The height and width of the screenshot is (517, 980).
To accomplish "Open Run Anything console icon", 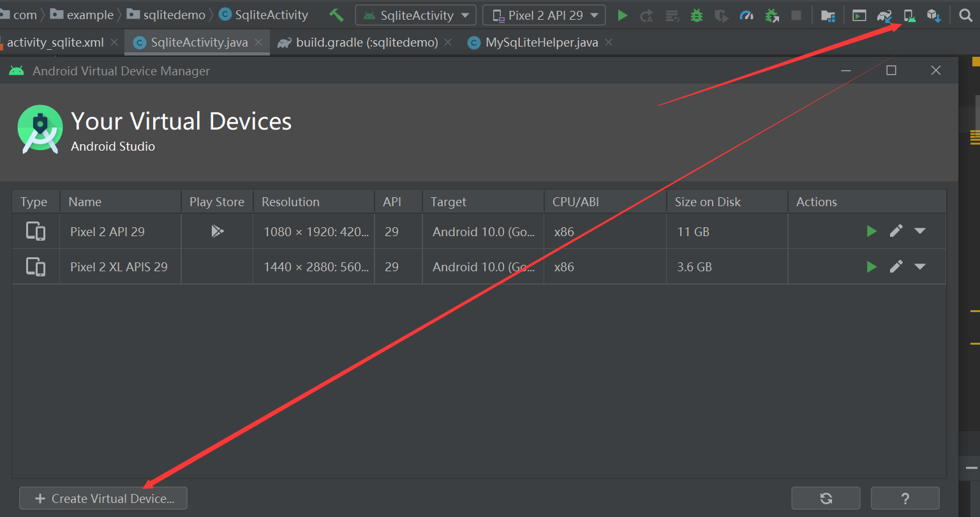I will (859, 15).
